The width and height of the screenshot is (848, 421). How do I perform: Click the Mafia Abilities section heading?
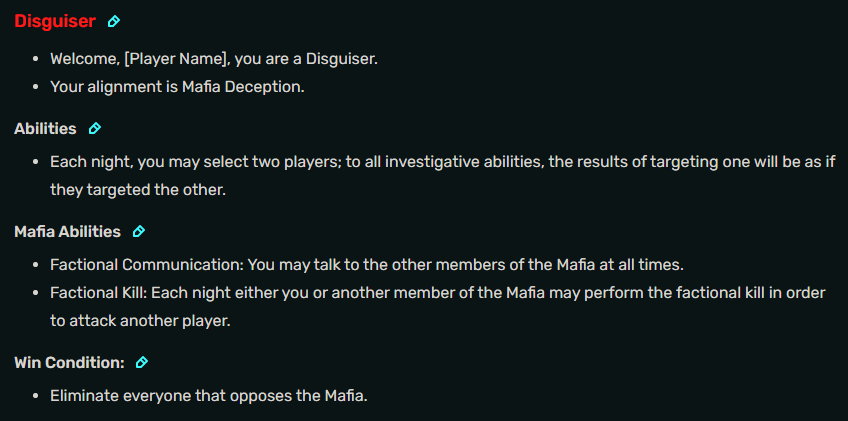click(67, 232)
